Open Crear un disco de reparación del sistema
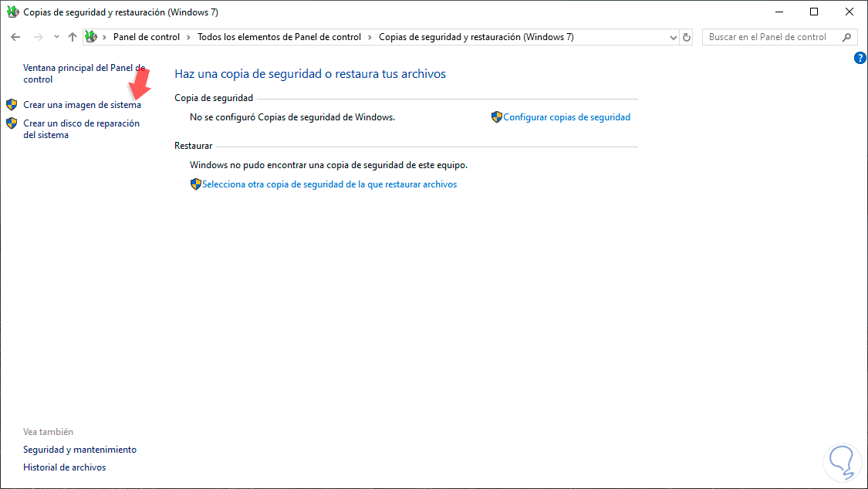868x489 pixels. [81, 129]
